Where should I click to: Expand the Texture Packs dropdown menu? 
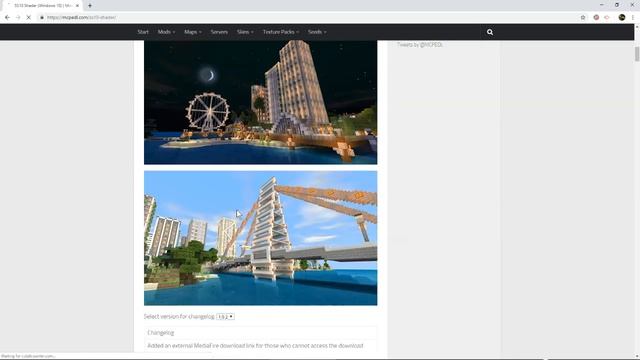[x=281, y=32]
